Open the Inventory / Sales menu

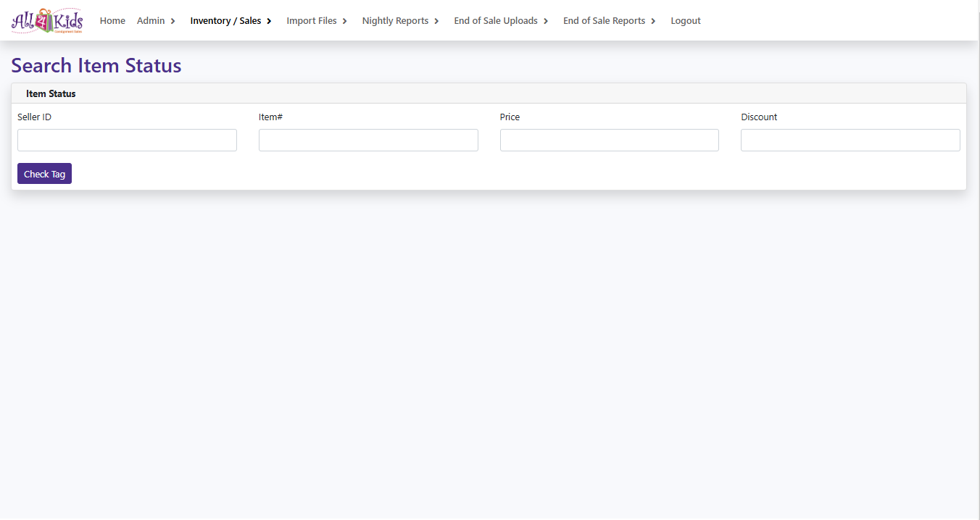click(x=225, y=21)
